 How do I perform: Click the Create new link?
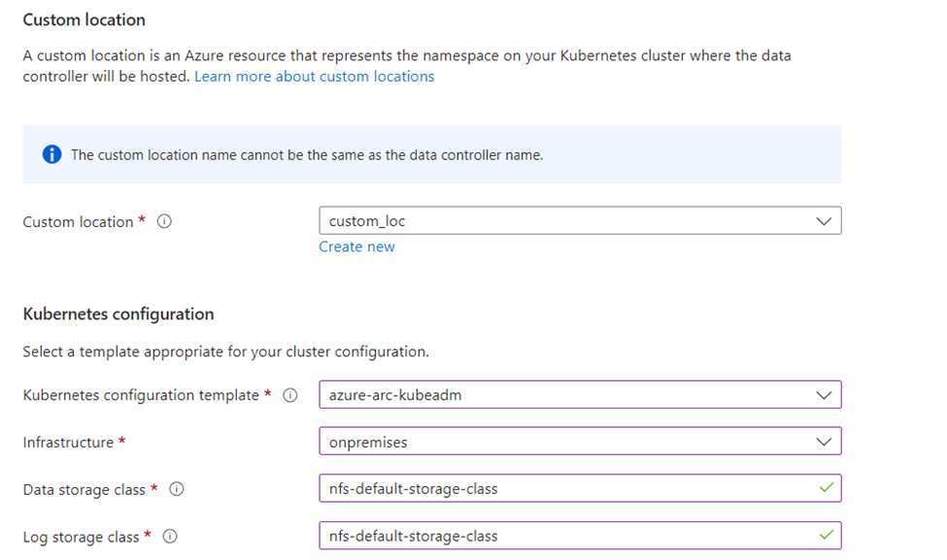(x=356, y=247)
